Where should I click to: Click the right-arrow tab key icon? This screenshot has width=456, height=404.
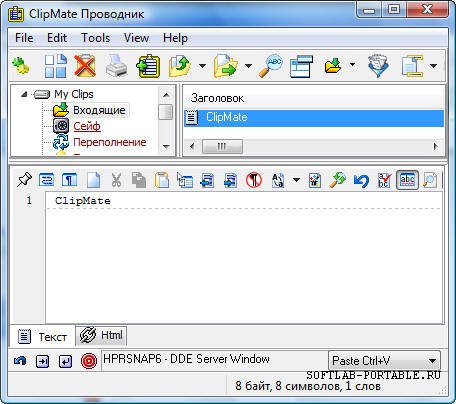tap(42, 361)
